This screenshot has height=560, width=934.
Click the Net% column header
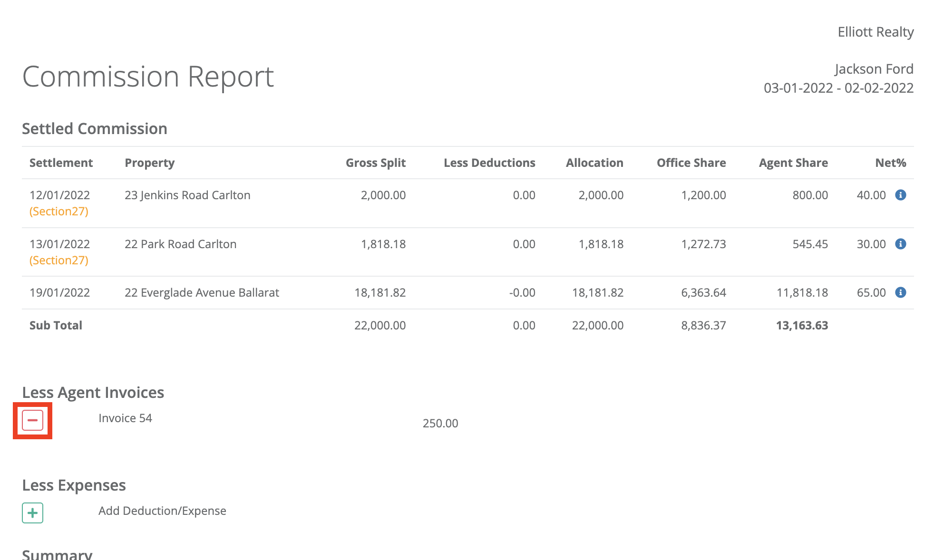891,163
